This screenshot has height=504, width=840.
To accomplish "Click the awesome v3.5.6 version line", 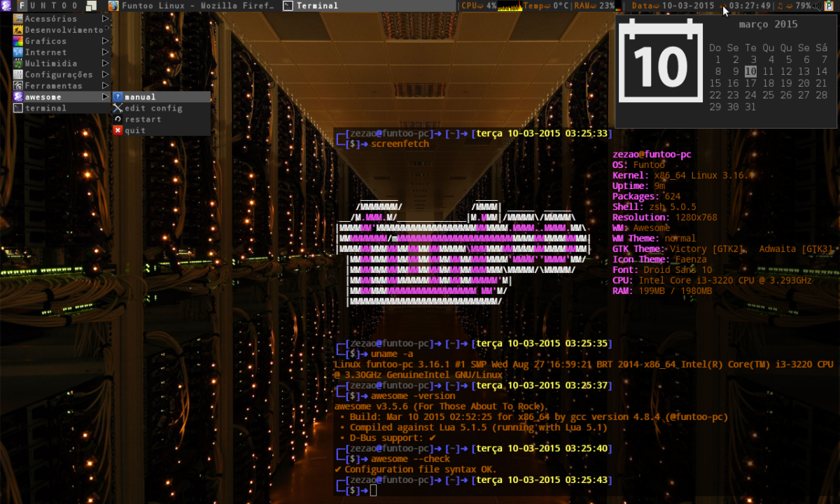I will [x=441, y=407].
